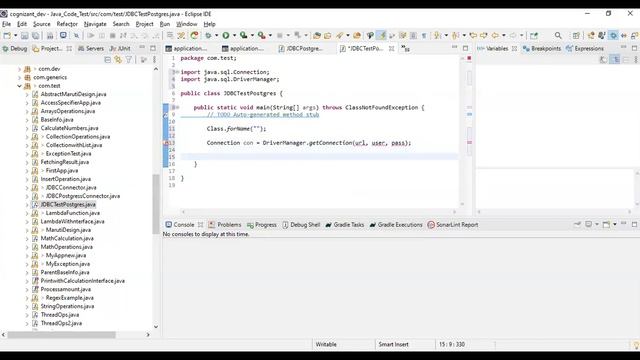Maximize the editor area
Viewport: 640px width, 360px height.
click(465, 48)
